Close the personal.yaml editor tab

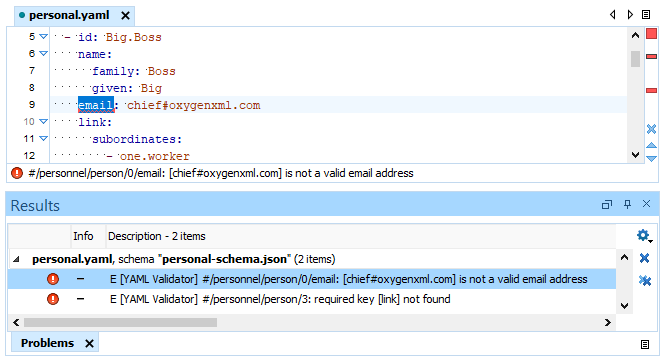point(125,16)
